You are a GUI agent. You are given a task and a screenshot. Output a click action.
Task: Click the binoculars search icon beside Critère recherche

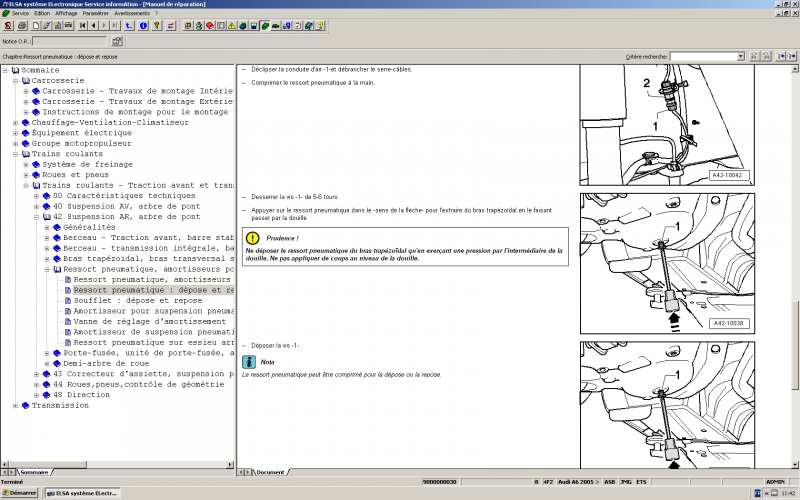pos(753,57)
